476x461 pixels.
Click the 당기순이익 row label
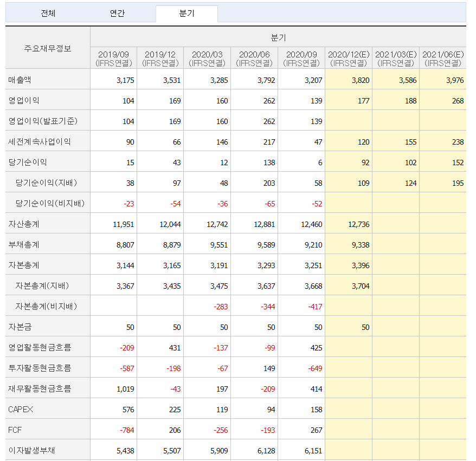[x=28, y=163]
